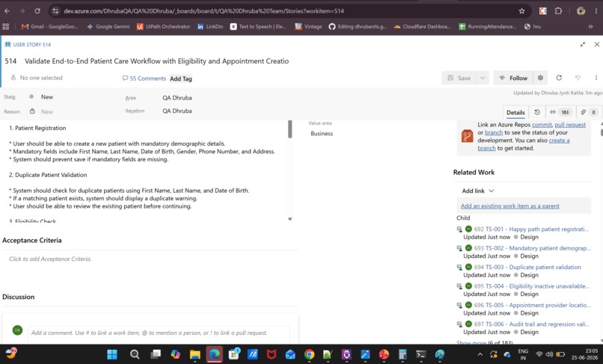Screen dimensions: 603x364
Task: Assign the story via No one selected
Action: pos(37,78)
